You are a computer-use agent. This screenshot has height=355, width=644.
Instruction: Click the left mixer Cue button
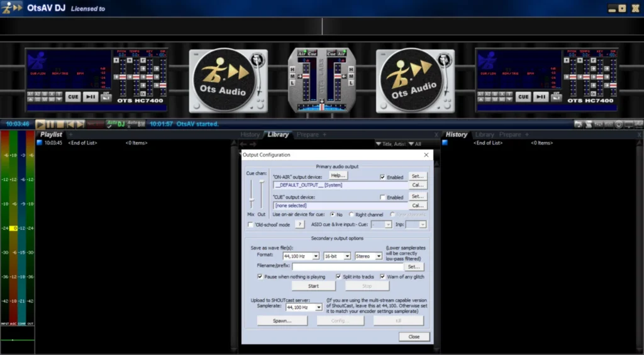[x=312, y=54]
